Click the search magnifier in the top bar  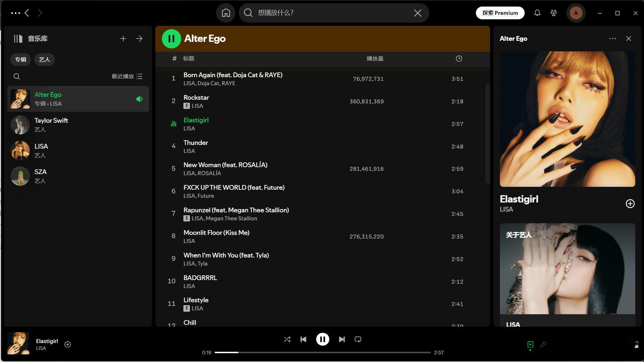click(x=248, y=13)
